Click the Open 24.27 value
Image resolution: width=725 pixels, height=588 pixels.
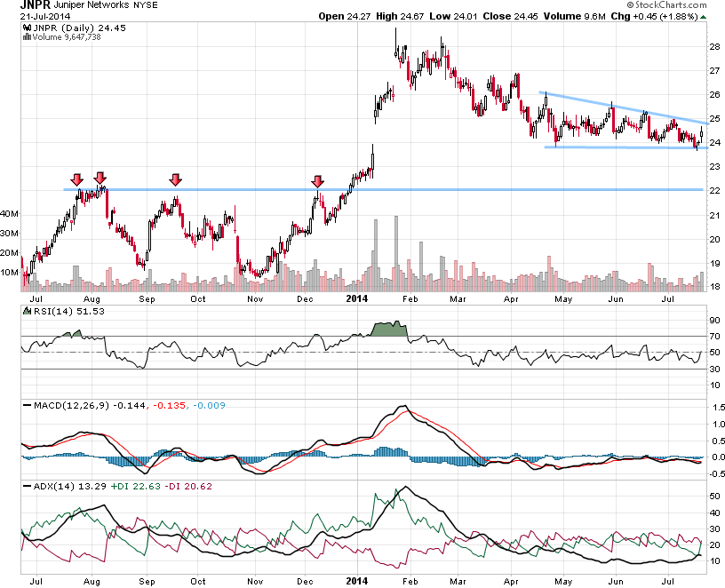click(345, 16)
